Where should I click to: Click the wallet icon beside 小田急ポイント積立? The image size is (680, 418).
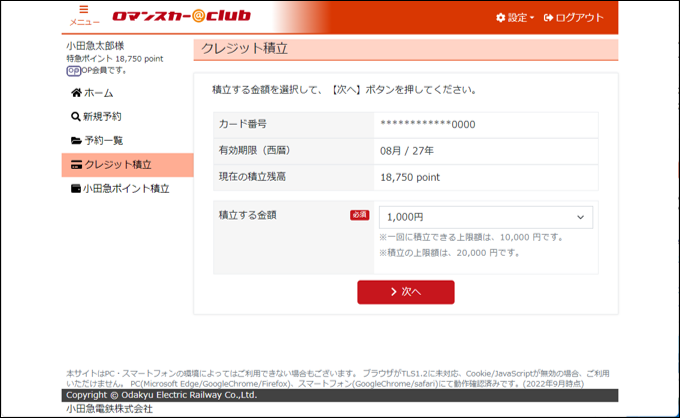(x=76, y=189)
